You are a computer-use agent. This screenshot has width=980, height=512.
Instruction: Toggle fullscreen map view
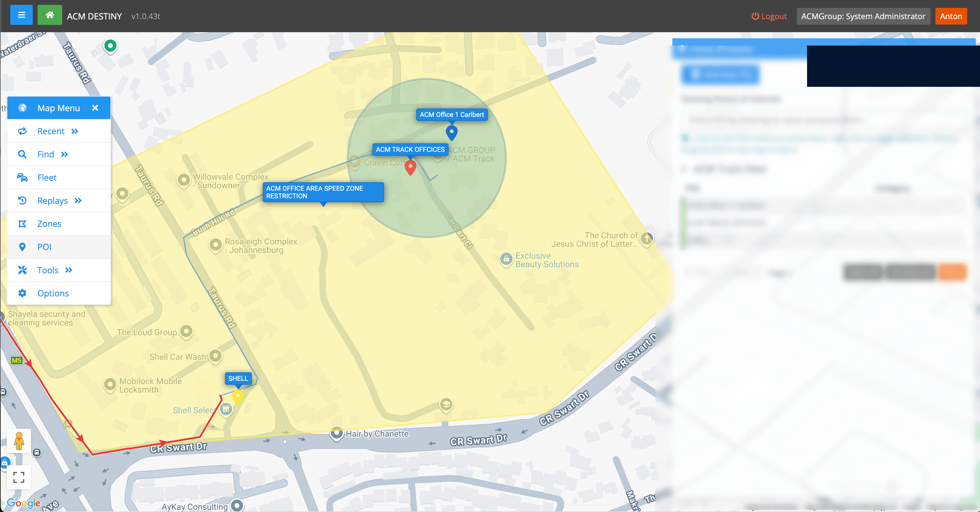tap(19, 477)
